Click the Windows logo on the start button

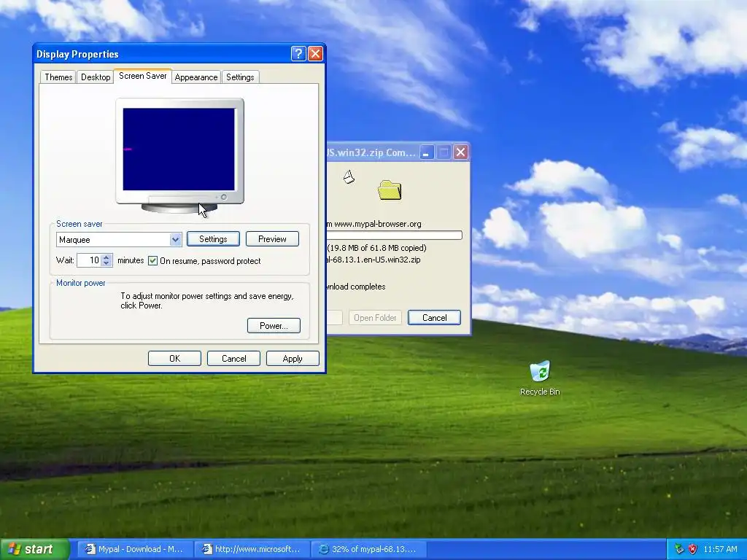15,549
